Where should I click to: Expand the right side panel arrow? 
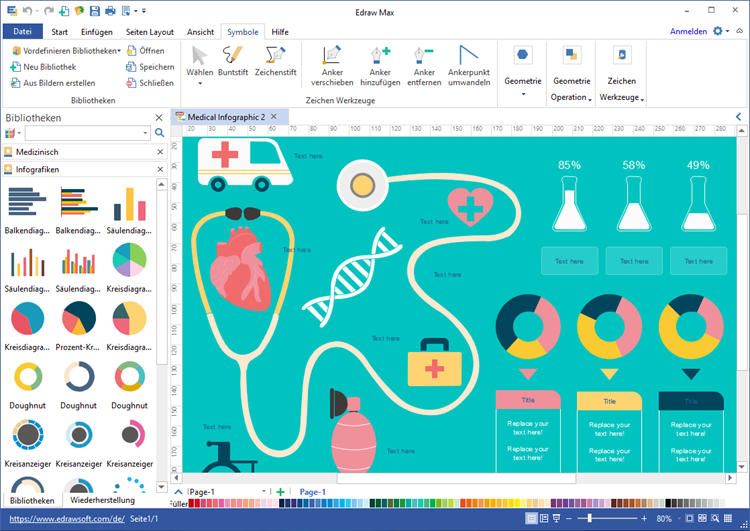click(x=739, y=117)
